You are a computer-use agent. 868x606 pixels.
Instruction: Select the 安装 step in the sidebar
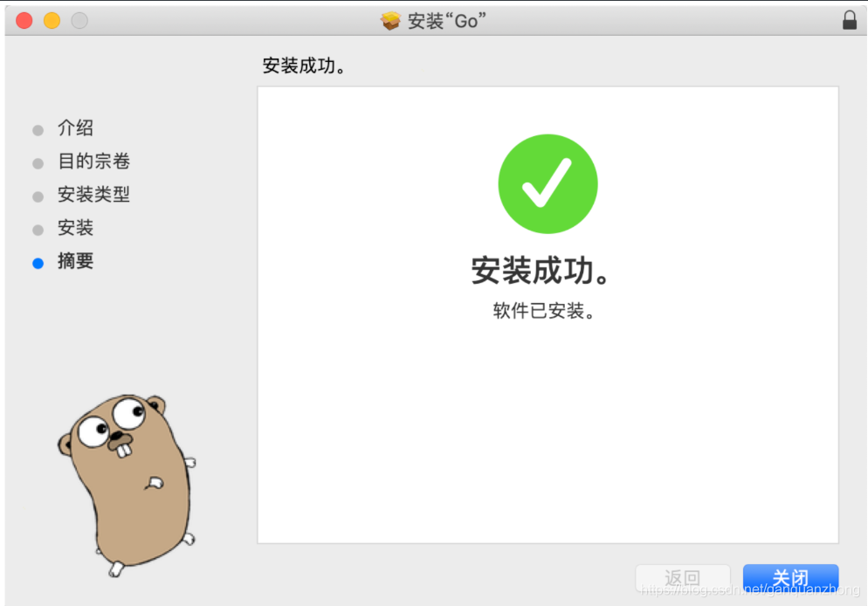[x=76, y=228]
